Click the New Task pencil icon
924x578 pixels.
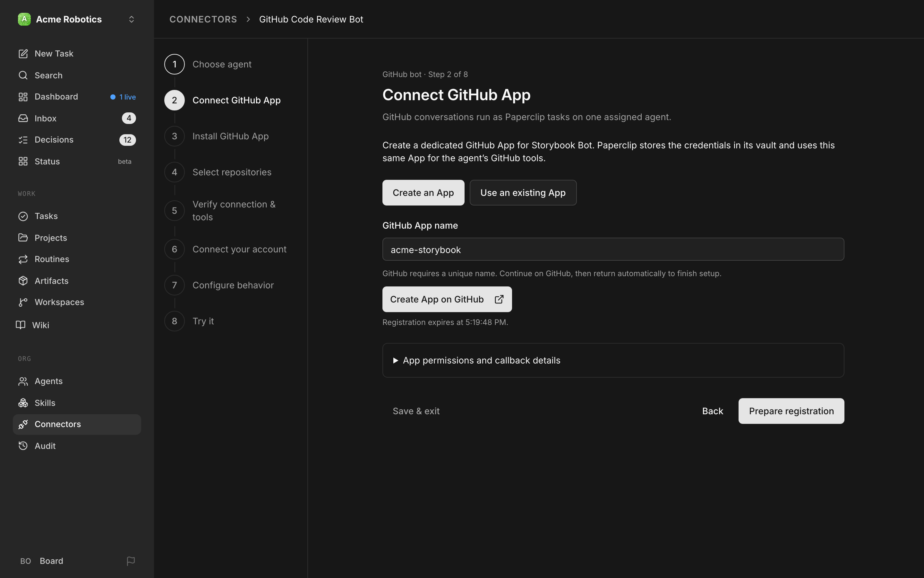point(23,54)
